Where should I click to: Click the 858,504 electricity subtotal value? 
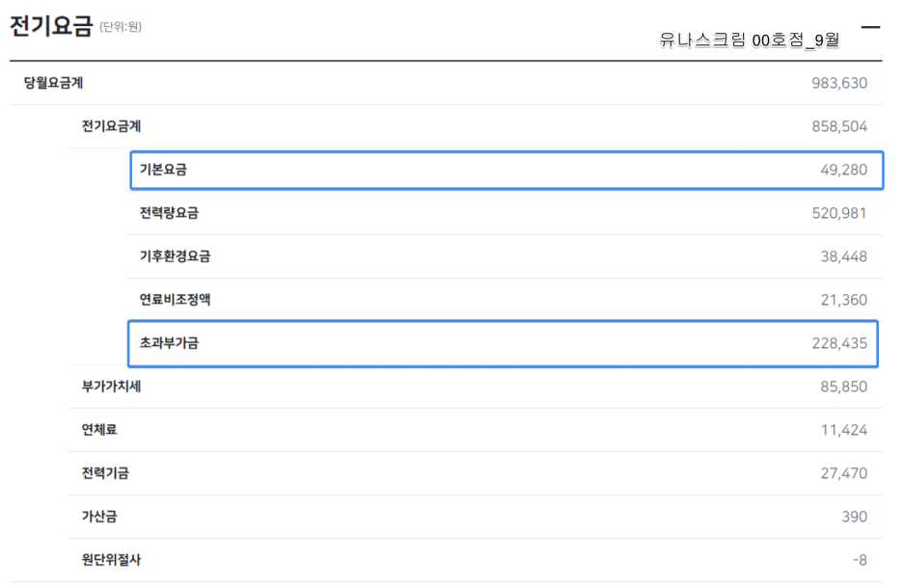point(839,126)
